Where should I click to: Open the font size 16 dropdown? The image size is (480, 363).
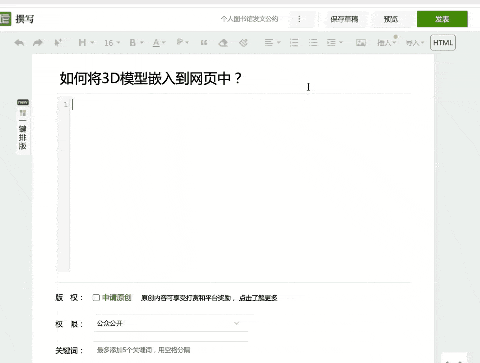point(112,43)
